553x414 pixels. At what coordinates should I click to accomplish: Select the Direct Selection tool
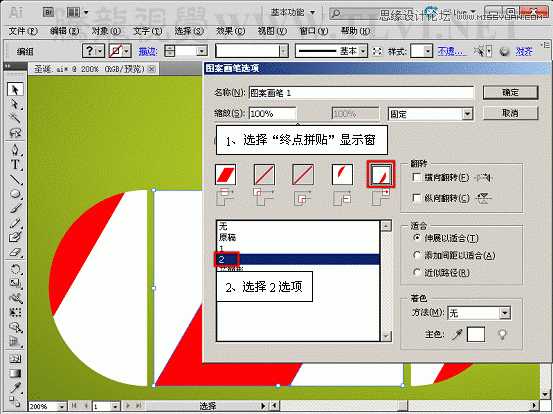click(15, 104)
